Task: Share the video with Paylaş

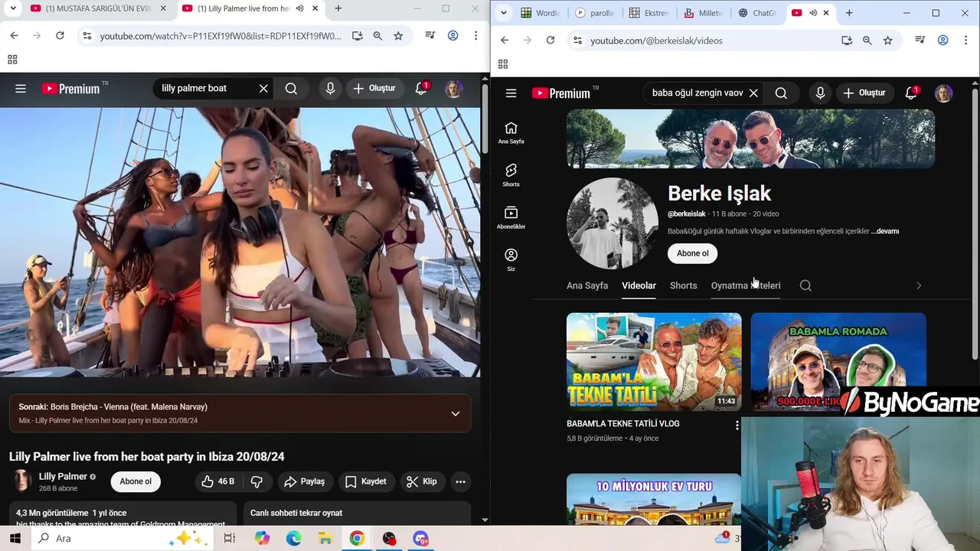Action: (305, 481)
